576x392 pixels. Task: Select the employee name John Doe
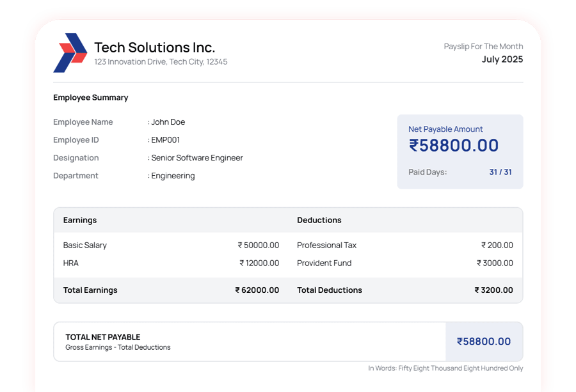pos(168,122)
